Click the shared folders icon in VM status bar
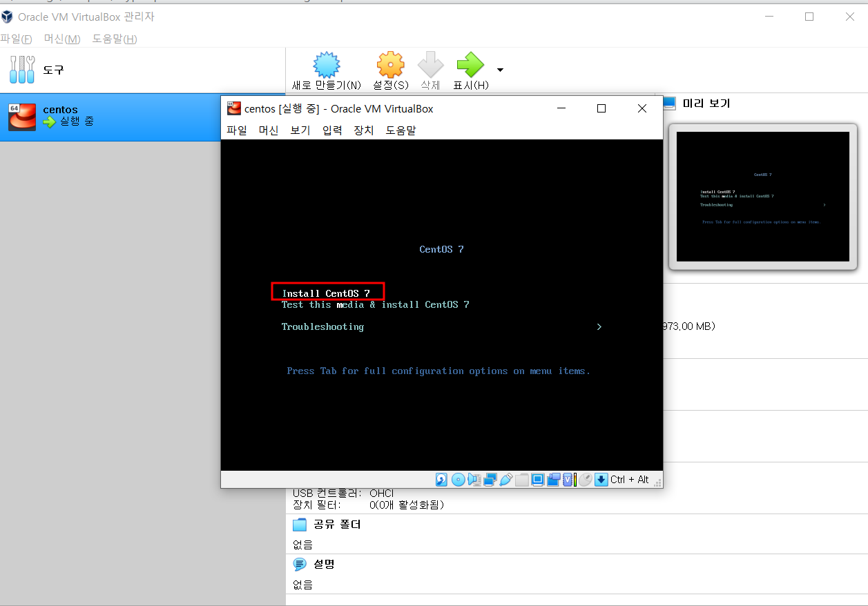868x606 pixels. click(522, 480)
